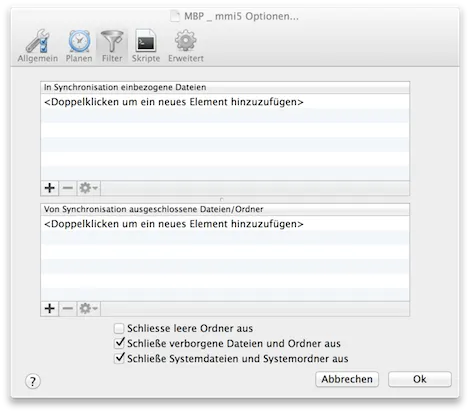Remove selected excluded entry with minus button
The image size is (470, 413).
point(68,309)
